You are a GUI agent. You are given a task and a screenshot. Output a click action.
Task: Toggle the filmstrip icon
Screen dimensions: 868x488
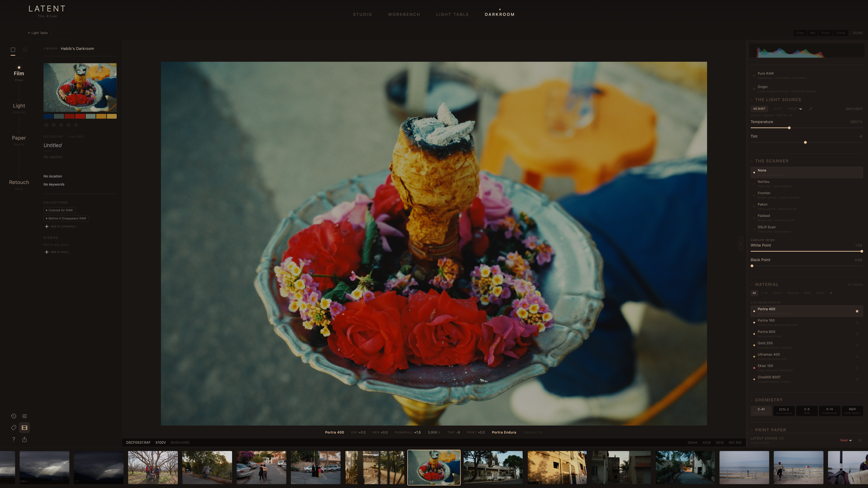coord(24,428)
